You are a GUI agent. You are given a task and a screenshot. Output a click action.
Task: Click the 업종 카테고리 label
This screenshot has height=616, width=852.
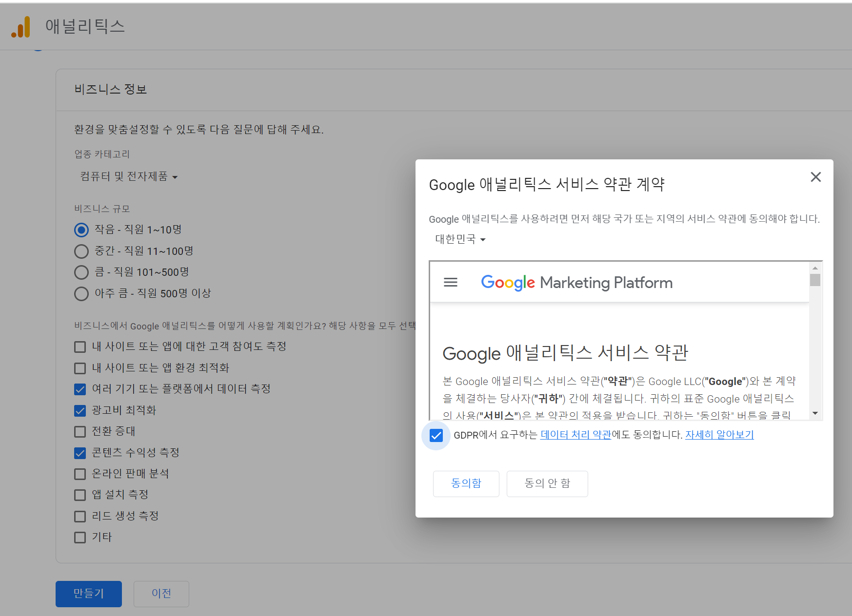click(x=102, y=154)
